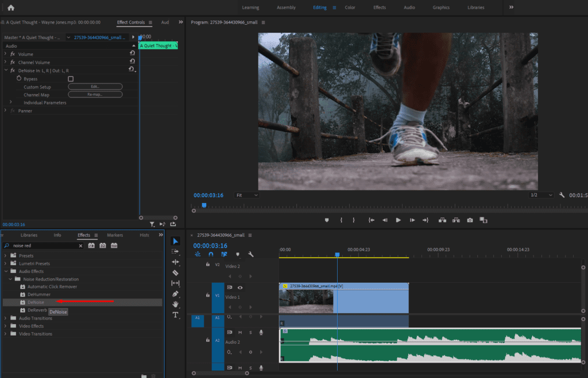This screenshot has height=378, width=588.
Task: Click Export Frame camera icon
Action: 470,220
